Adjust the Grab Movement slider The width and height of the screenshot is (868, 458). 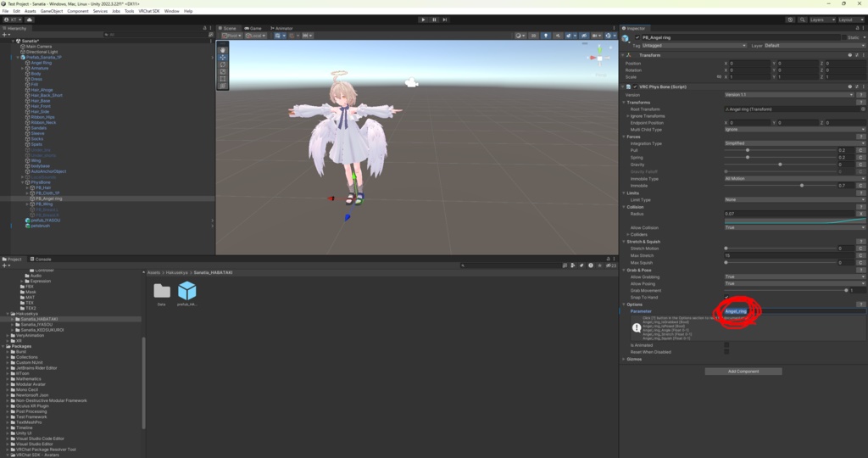tap(786, 290)
